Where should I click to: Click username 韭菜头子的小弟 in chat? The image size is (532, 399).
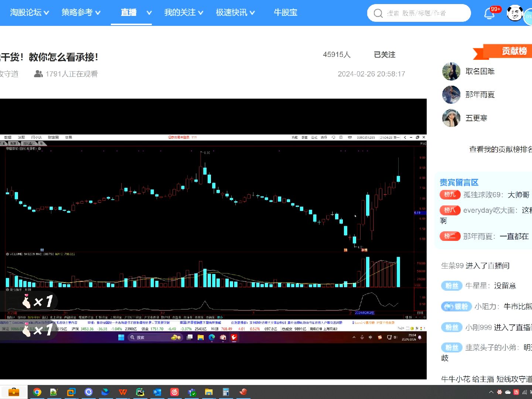click(x=491, y=347)
